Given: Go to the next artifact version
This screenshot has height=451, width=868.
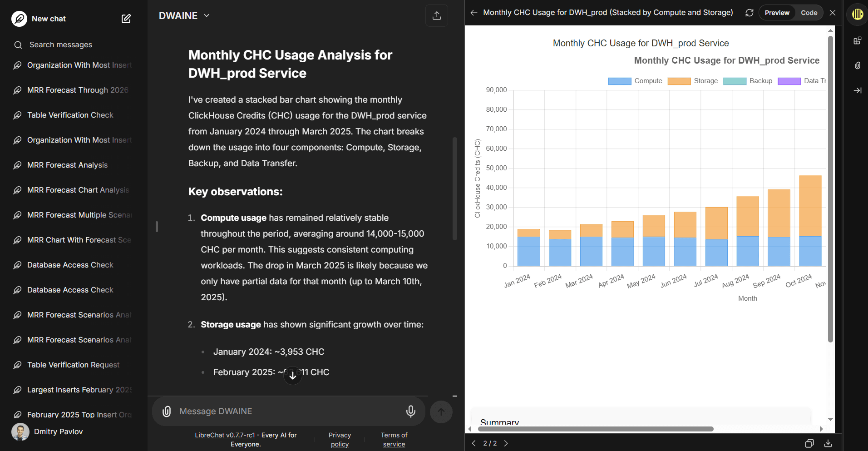Looking at the screenshot, I should coord(506,443).
